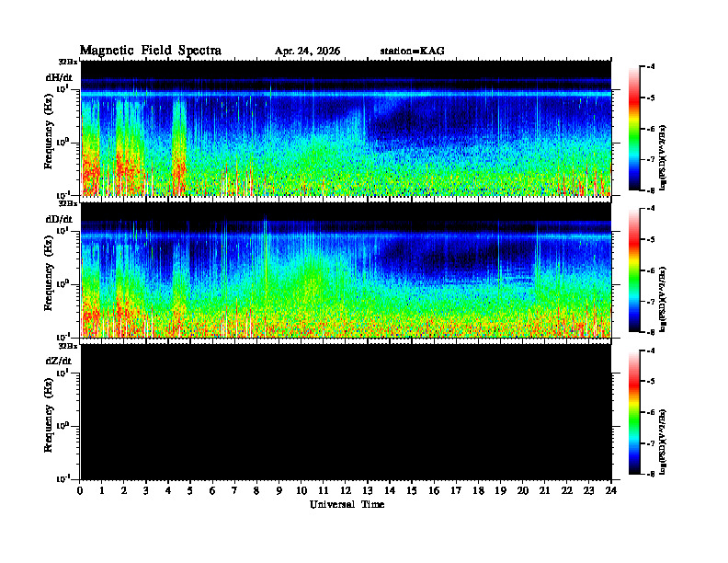The image size is (728, 563).
Task: Click the "-8" value on the dH/dt color bar
Action: (652, 190)
